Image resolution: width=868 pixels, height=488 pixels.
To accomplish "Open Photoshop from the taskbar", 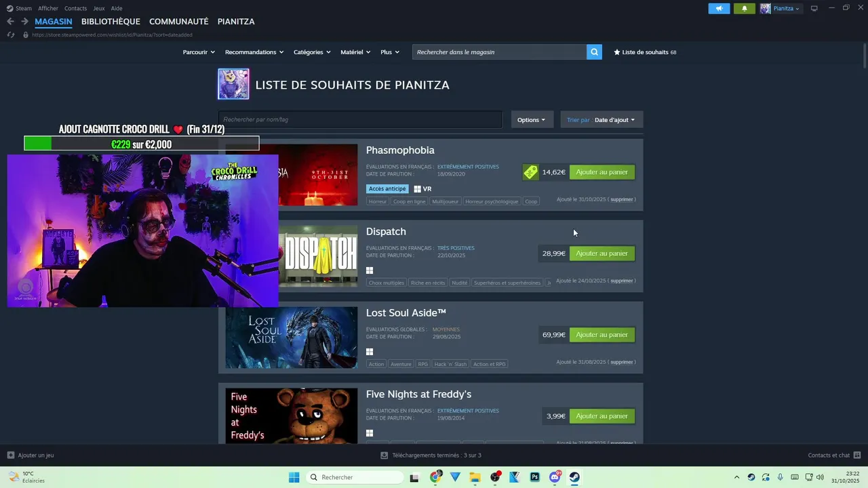I will (x=535, y=477).
